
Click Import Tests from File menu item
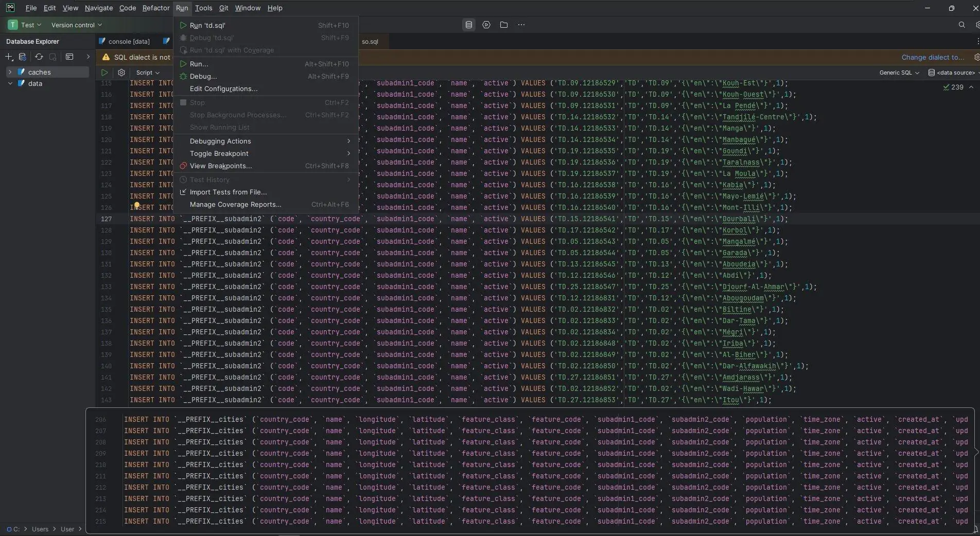pos(228,192)
